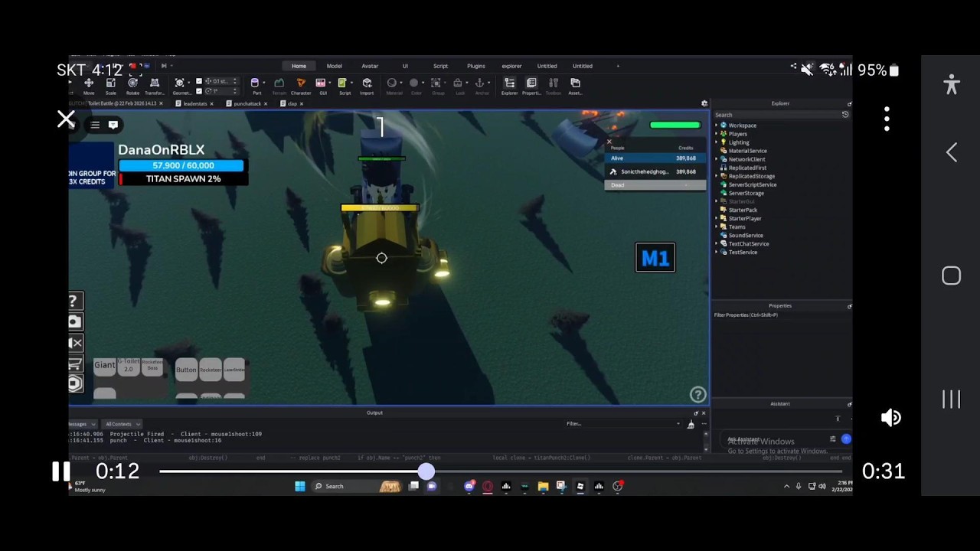
Task: Select the Giant unit button
Action: click(105, 369)
